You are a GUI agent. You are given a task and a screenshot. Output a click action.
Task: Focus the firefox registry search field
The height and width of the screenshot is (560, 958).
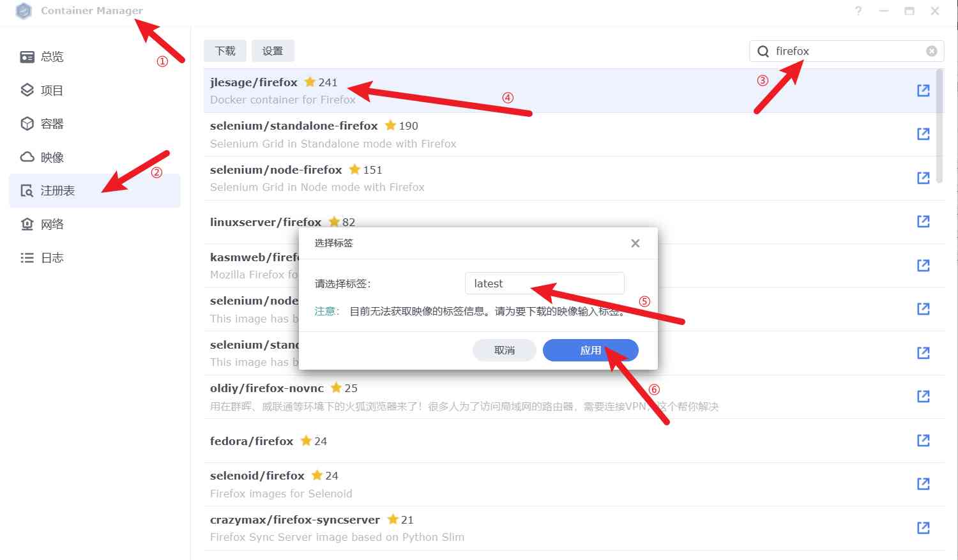click(x=846, y=51)
